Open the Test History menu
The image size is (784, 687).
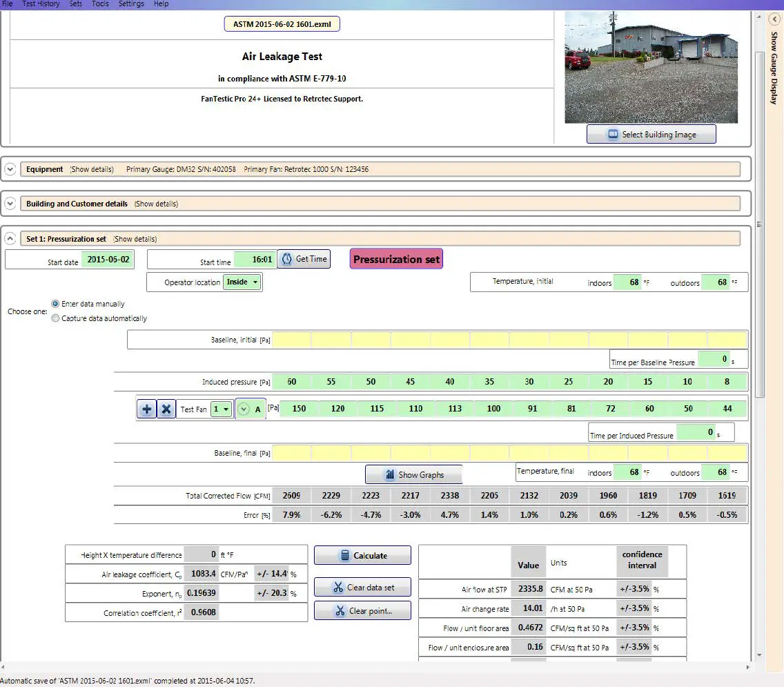click(41, 4)
